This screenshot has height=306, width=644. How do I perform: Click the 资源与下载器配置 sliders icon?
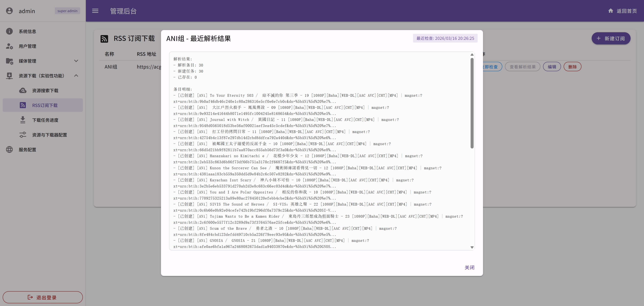(x=23, y=135)
